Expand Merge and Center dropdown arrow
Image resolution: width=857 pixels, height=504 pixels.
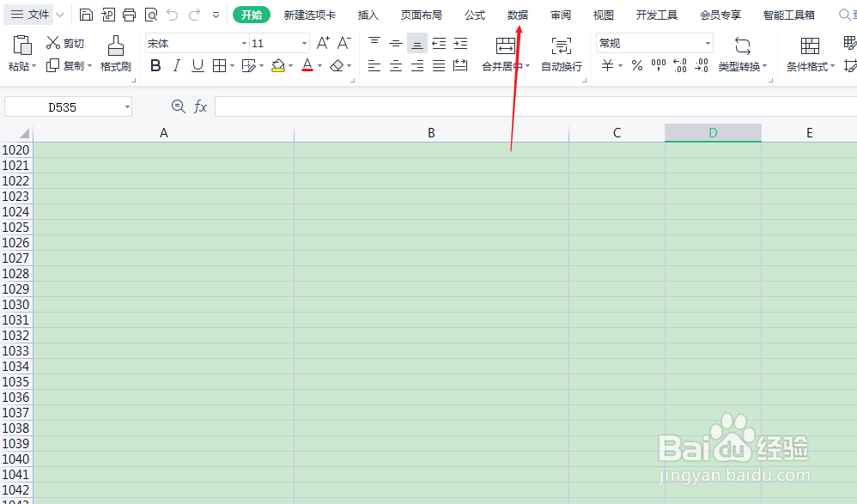coord(527,66)
